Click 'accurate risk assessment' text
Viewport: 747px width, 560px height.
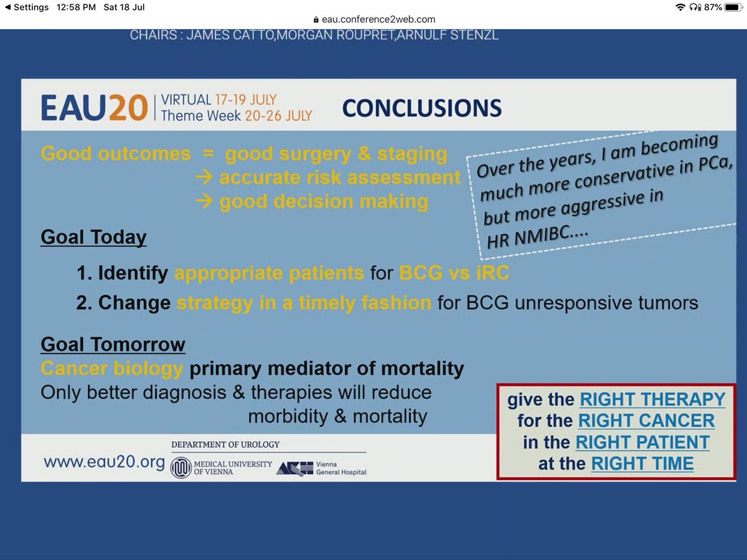tap(339, 178)
